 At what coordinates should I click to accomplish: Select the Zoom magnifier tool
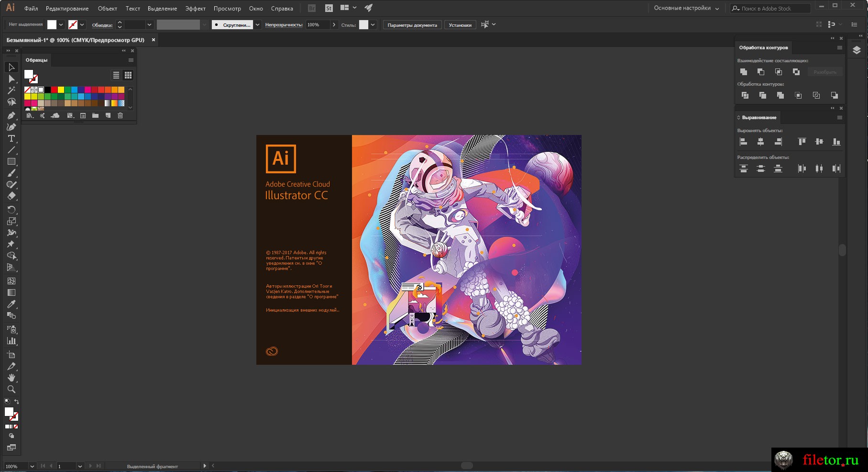pos(11,389)
